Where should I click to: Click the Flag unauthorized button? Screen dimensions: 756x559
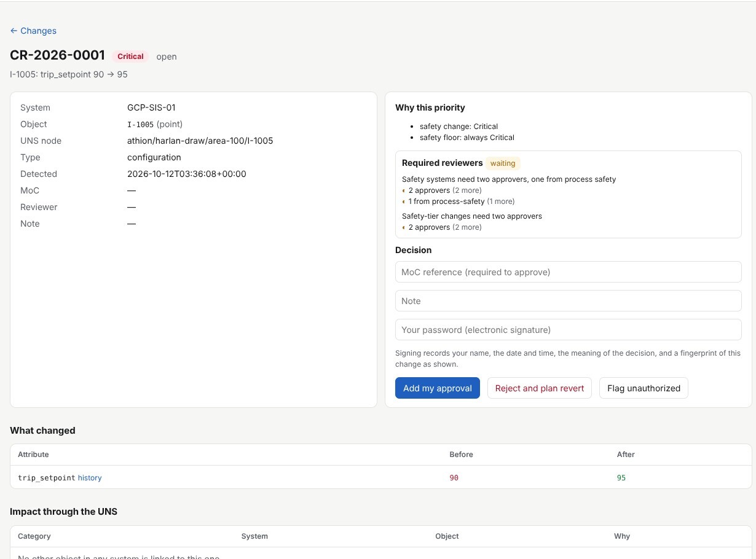coord(644,388)
